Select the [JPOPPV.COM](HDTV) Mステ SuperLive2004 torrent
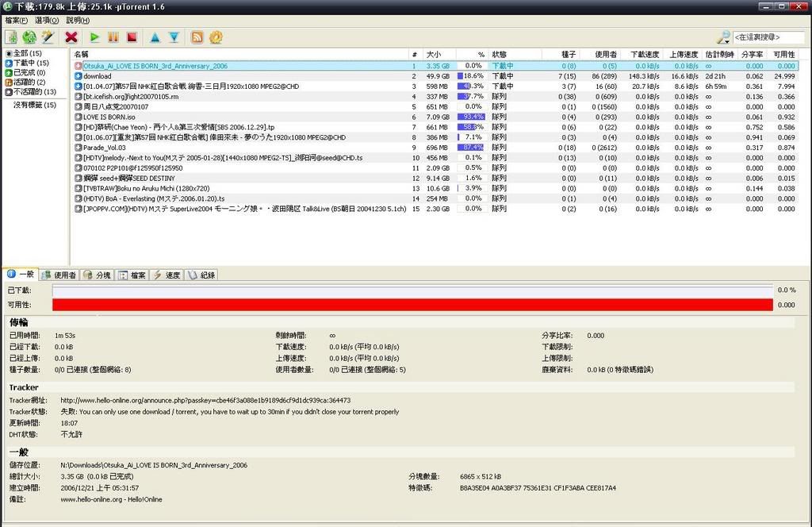The height and width of the screenshot is (527, 812). click(x=435, y=209)
